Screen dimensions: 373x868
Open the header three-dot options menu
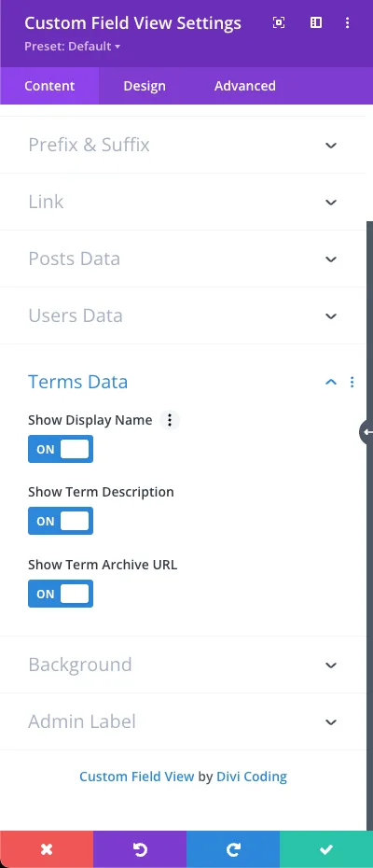pyautogui.click(x=348, y=22)
